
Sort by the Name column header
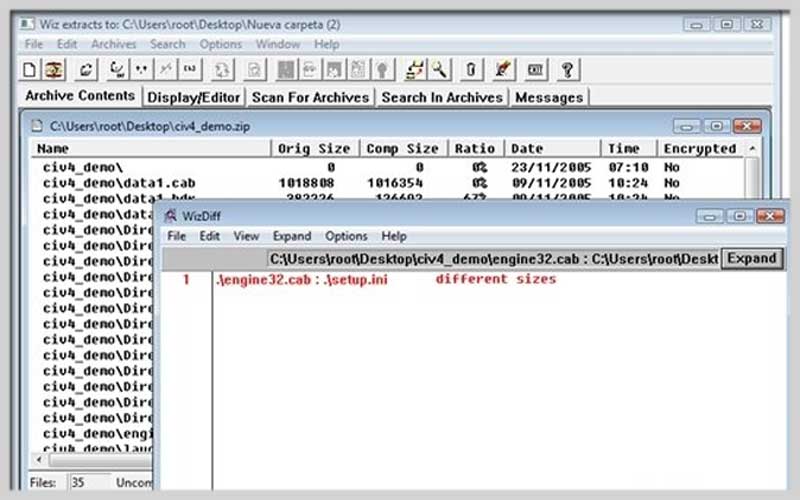(x=151, y=148)
